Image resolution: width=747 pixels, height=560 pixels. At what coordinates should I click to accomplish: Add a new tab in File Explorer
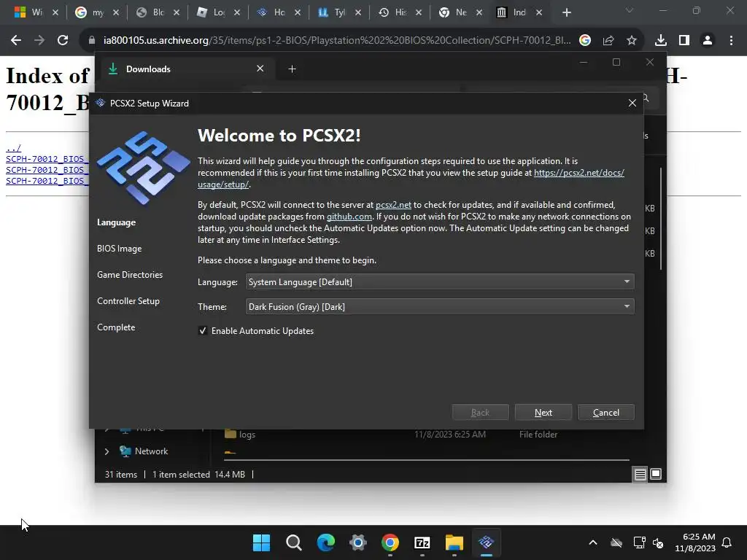[x=292, y=69]
